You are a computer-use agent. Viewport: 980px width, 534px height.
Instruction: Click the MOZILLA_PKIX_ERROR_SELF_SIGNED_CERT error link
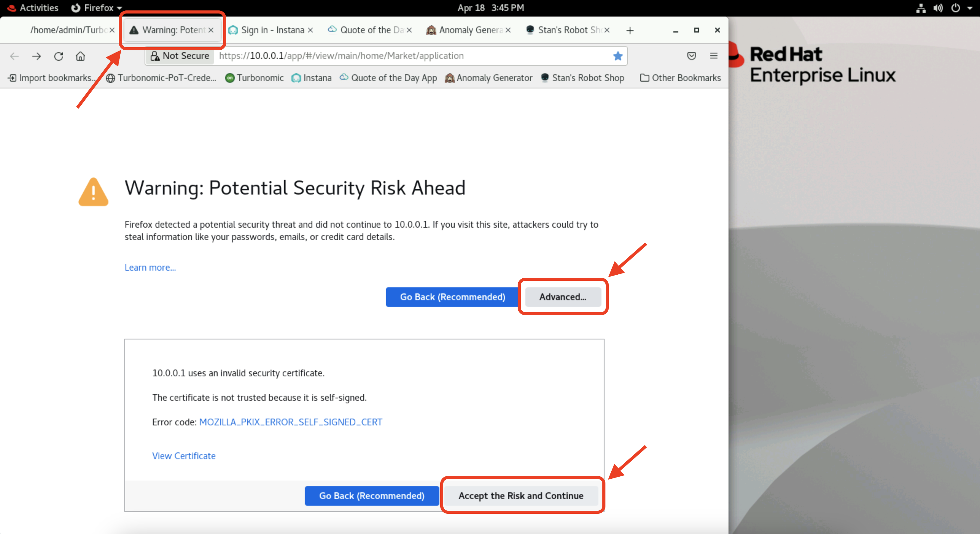290,422
